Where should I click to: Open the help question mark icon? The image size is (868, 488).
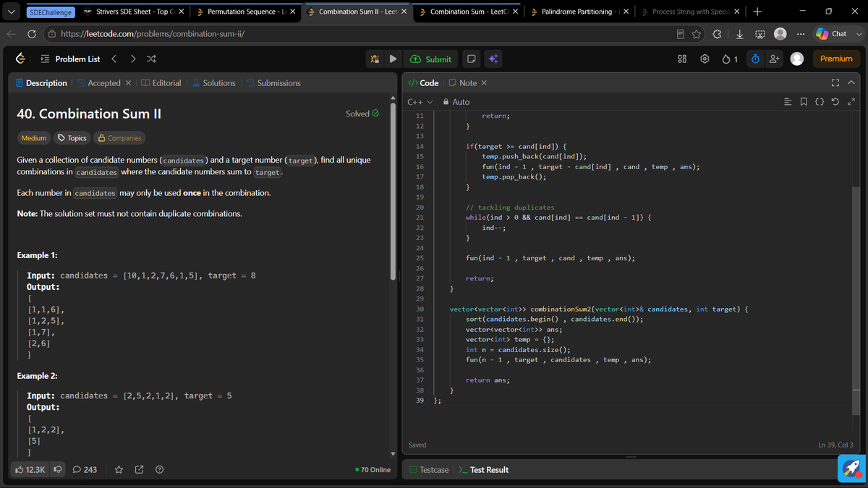[159, 470]
